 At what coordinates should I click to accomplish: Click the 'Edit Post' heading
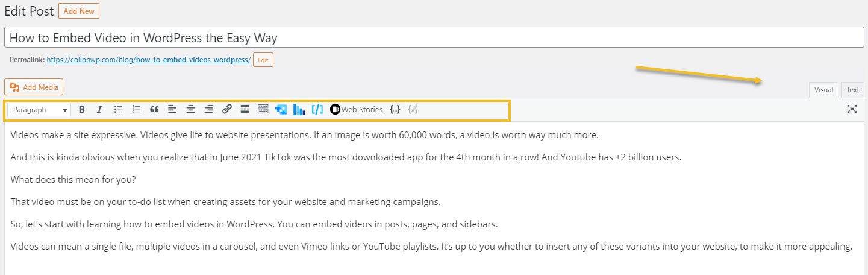(x=29, y=11)
